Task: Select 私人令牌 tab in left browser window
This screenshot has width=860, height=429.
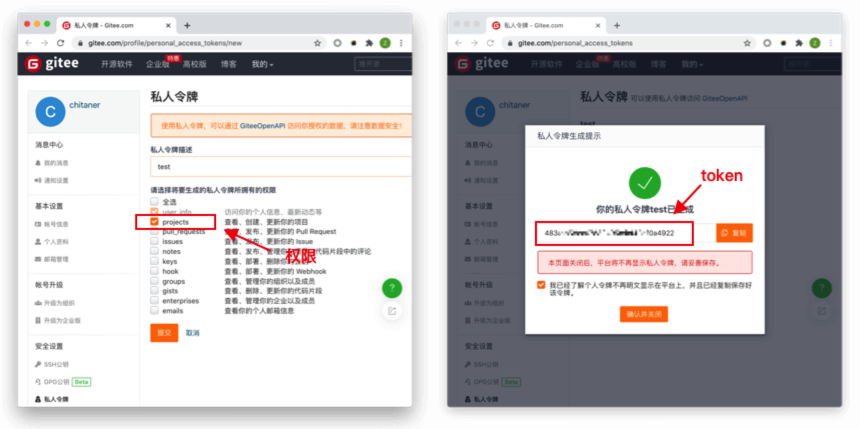Action: pyautogui.click(x=118, y=25)
